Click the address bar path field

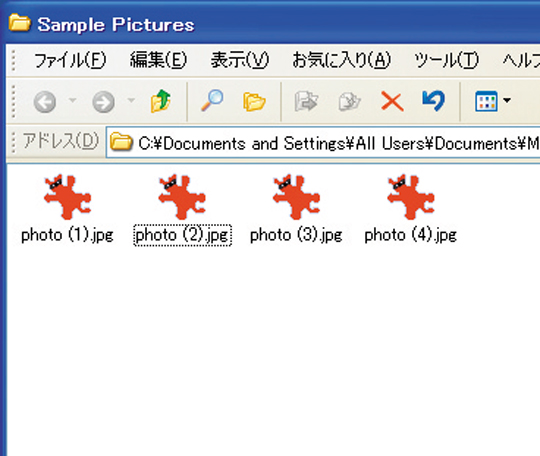tap(323, 143)
